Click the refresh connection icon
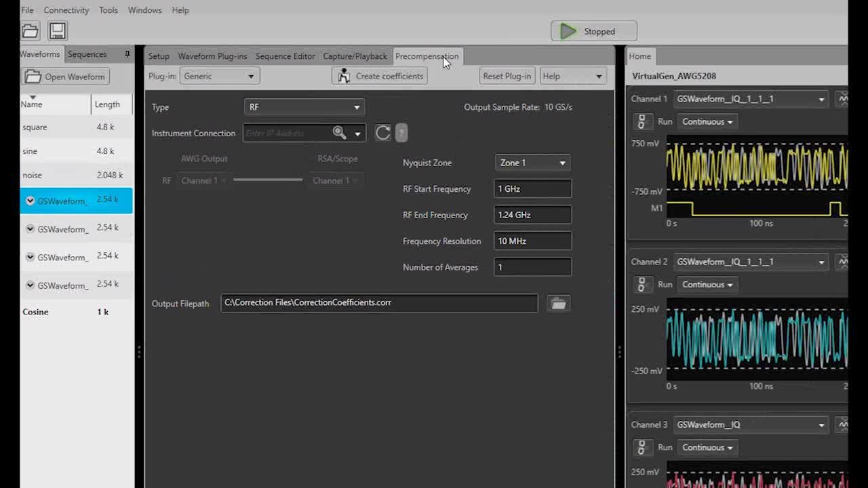The width and height of the screenshot is (868, 488). pos(382,133)
